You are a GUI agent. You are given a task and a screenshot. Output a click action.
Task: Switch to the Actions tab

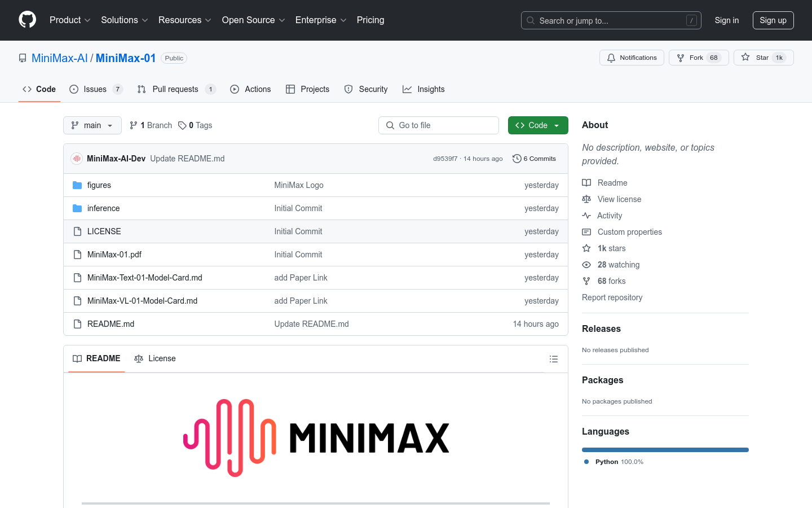pyautogui.click(x=250, y=89)
